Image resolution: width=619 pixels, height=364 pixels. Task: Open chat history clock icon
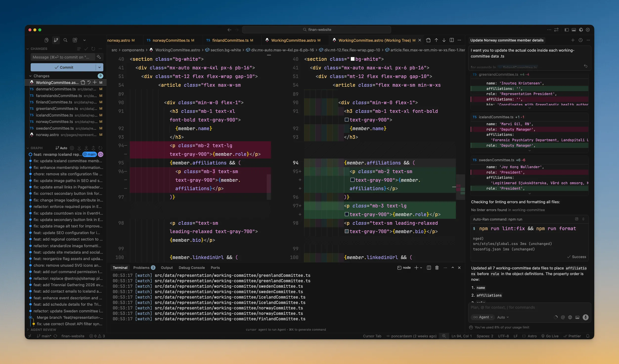(580, 40)
